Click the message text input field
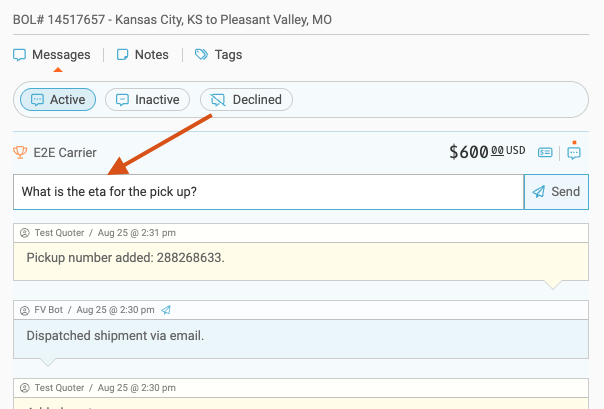This screenshot has width=604, height=409. click(x=268, y=192)
